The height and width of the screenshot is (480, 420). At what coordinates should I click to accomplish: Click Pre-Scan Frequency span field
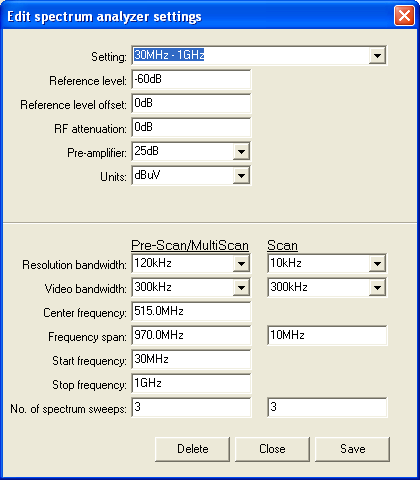point(191,335)
